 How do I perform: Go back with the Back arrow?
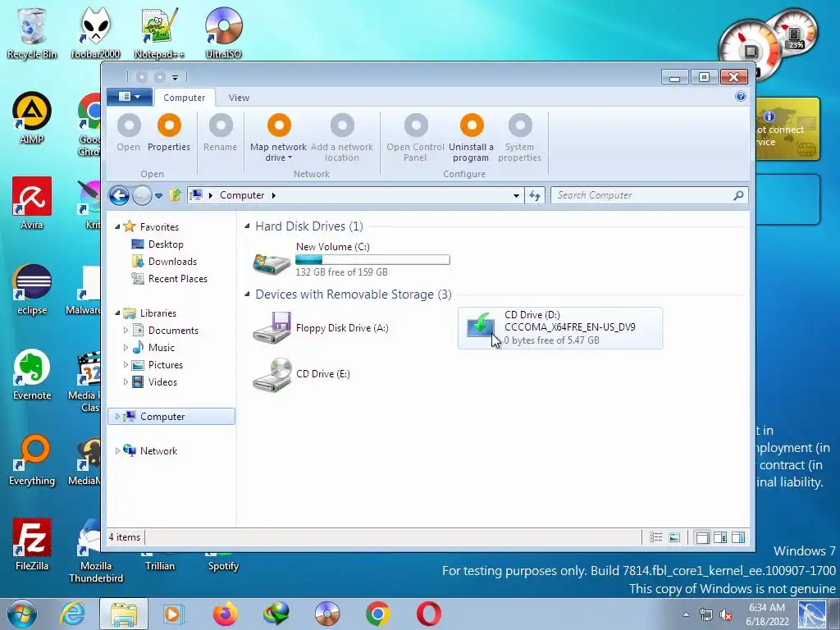tap(119, 195)
